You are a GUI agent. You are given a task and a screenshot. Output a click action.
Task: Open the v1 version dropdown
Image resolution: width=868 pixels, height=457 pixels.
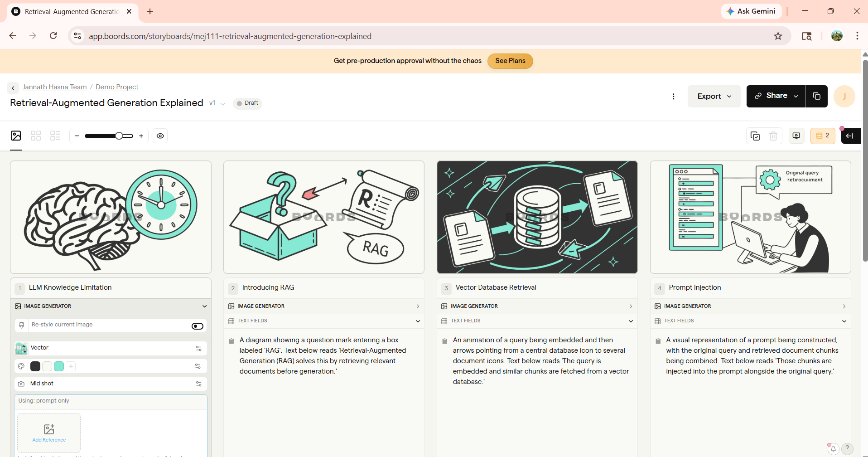(x=217, y=103)
